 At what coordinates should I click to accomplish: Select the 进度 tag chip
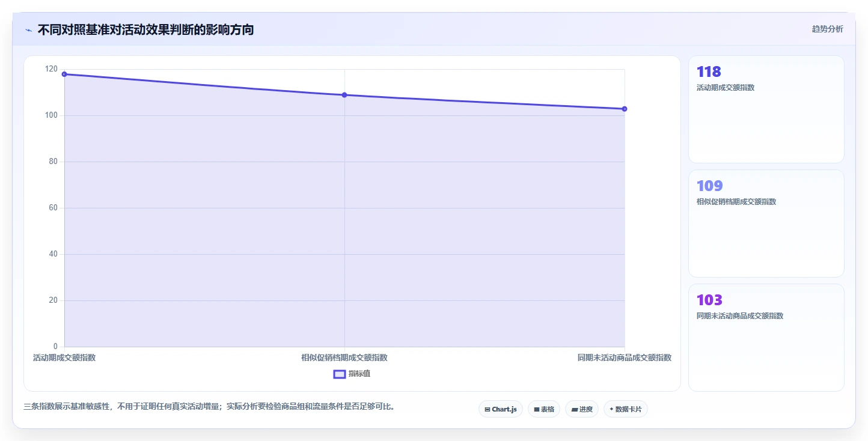[582, 409]
